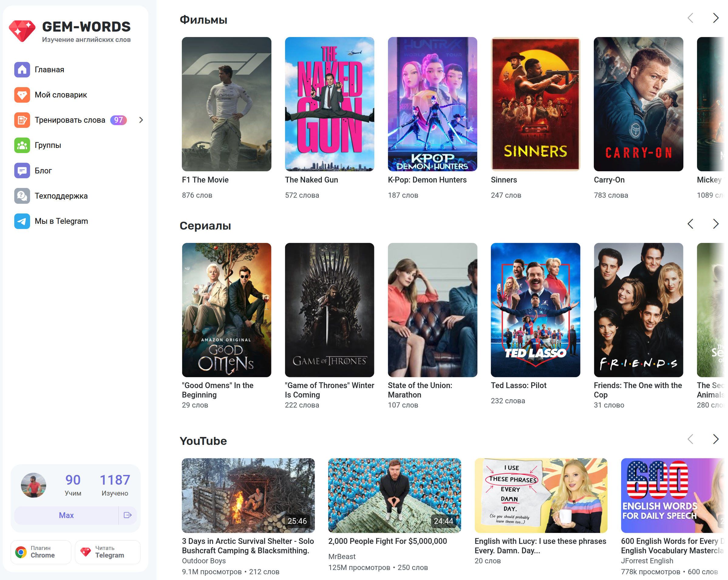Show previous items in Сериалы carousel

[691, 224]
